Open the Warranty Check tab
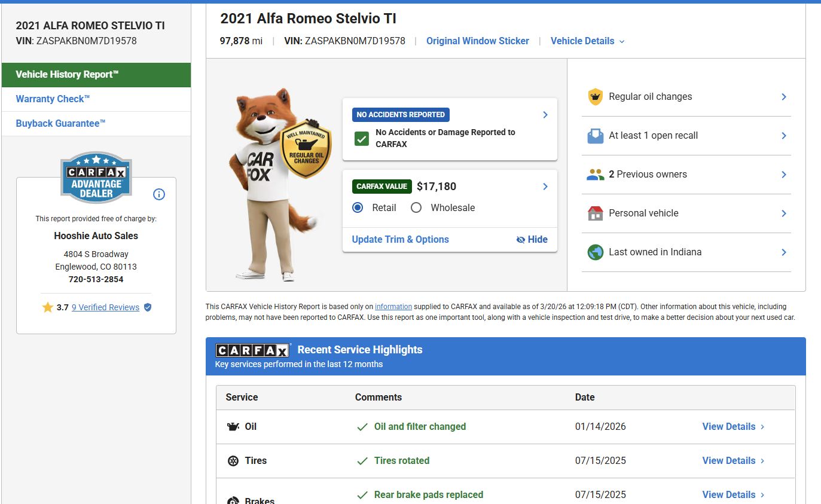 [53, 99]
